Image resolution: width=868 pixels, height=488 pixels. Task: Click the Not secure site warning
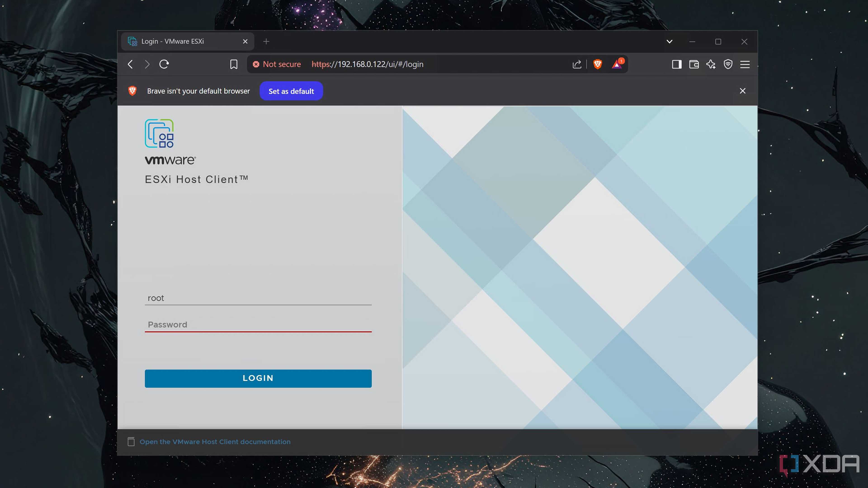(277, 64)
